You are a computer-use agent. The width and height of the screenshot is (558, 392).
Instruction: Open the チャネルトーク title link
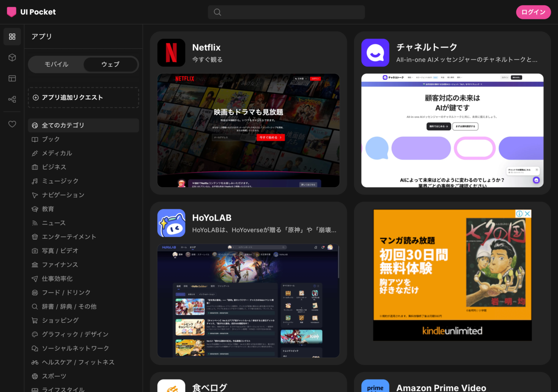(x=427, y=47)
